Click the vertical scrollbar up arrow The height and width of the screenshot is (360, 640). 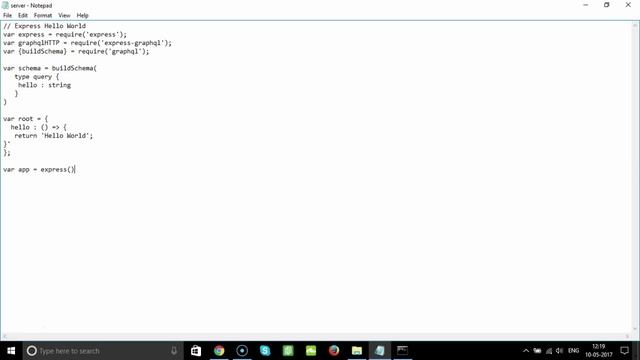click(636, 25)
